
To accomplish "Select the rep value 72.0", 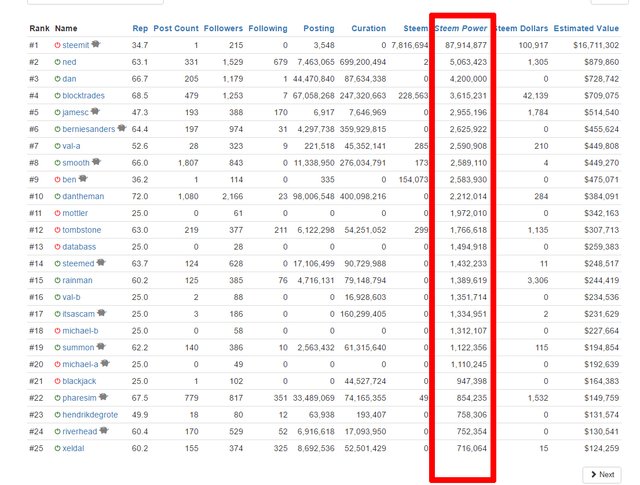I will 140,196.
